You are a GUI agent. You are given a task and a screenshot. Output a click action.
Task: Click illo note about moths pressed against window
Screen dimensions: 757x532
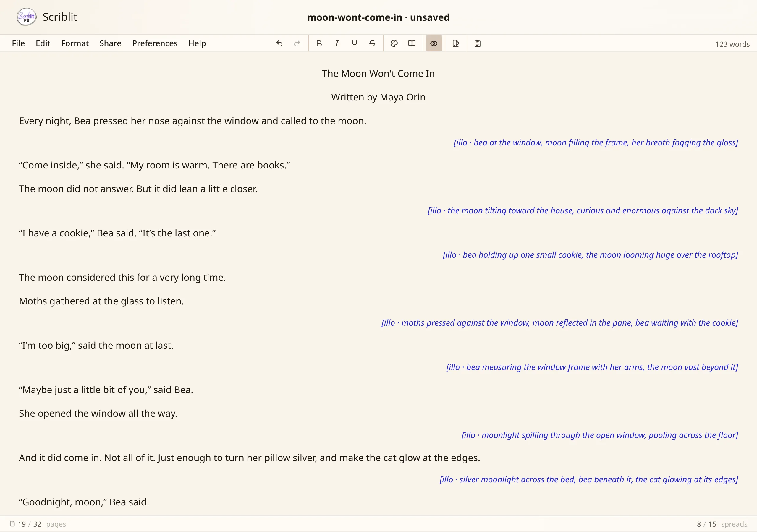tap(560, 323)
